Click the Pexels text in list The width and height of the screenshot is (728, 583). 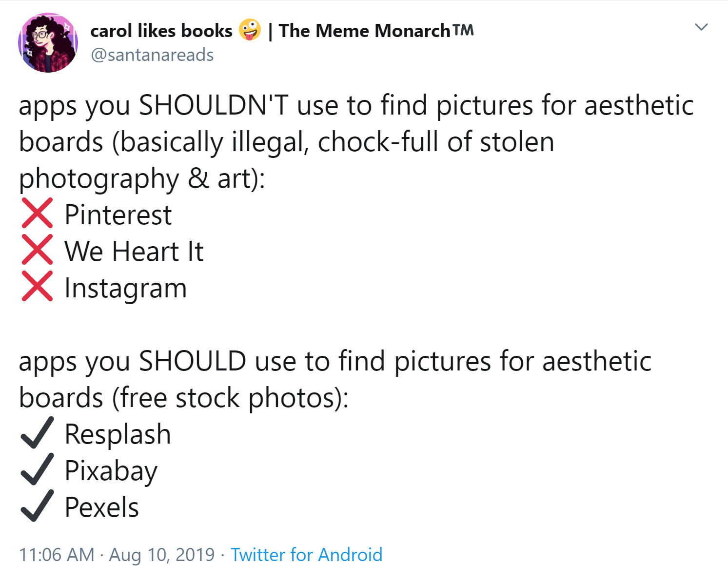(x=101, y=507)
